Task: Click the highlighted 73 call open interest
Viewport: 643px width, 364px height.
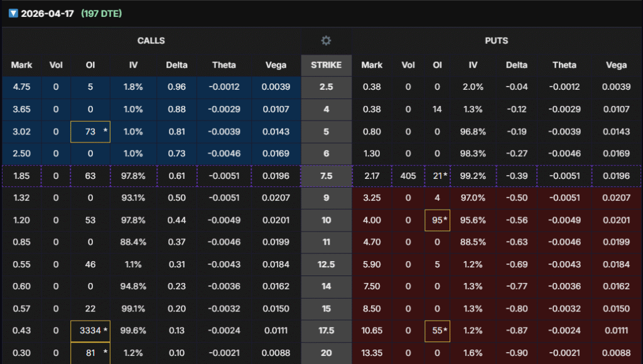Action: pos(90,132)
